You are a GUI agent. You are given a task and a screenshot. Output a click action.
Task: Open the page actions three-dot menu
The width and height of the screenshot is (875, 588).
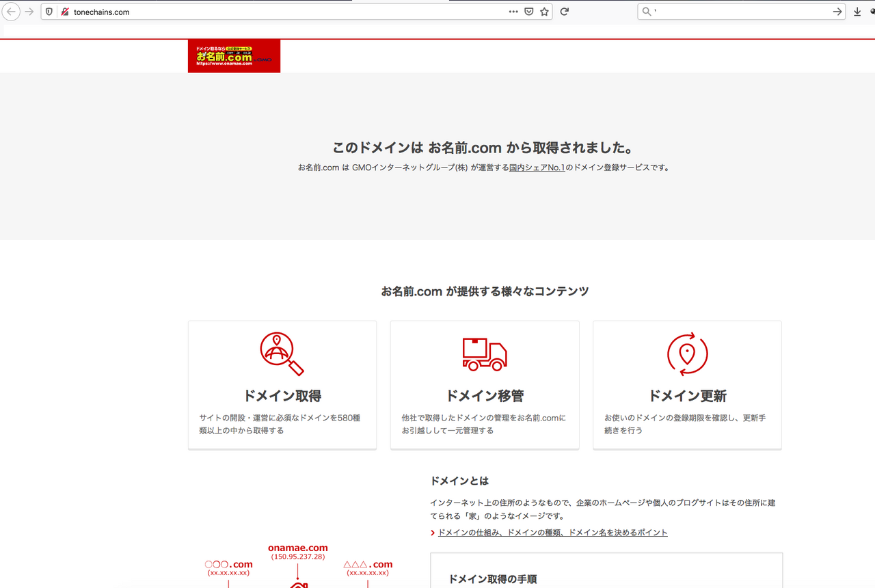pyautogui.click(x=513, y=12)
